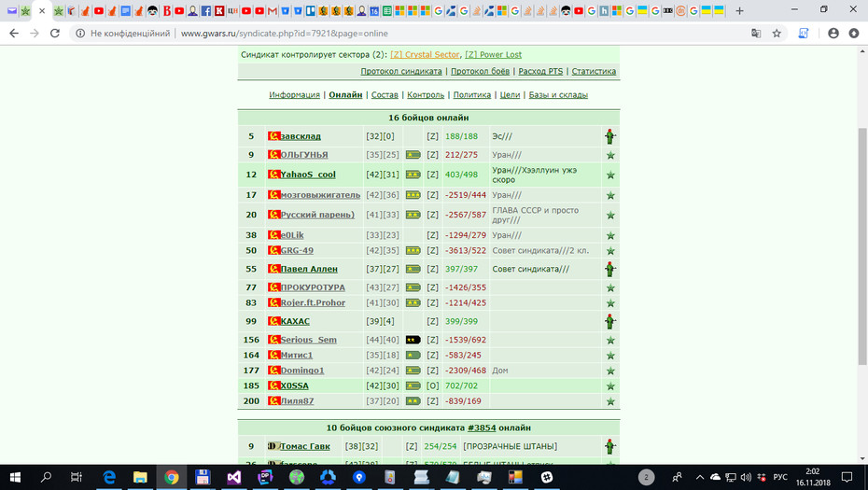Click the translate page icon in address bar
Screen dimensions: 868x490
(x=756, y=34)
